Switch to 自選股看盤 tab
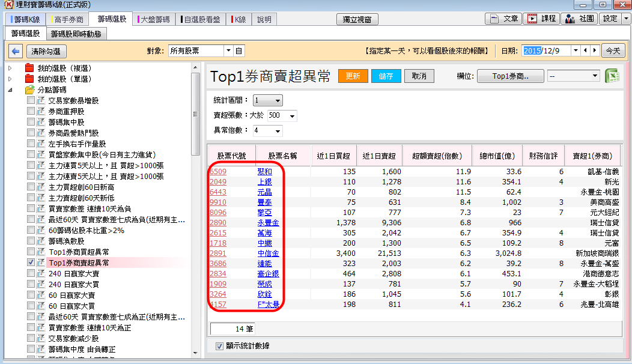Viewport: 632px width, 364px height. (x=201, y=19)
